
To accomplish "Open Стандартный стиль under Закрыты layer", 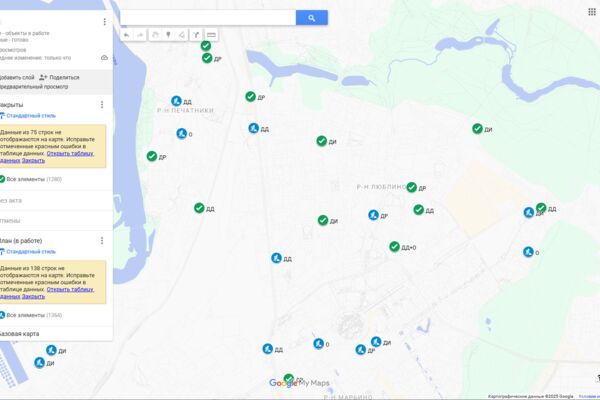I will 31,116.
